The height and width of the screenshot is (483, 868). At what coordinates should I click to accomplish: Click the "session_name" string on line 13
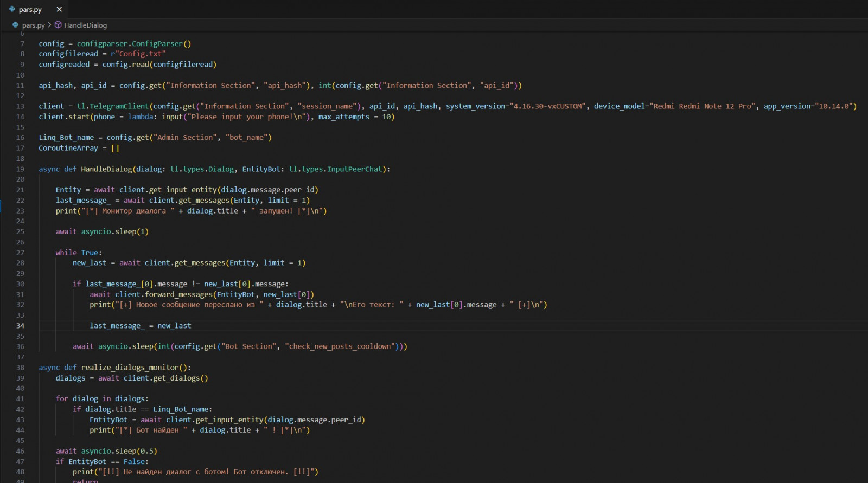click(x=327, y=106)
